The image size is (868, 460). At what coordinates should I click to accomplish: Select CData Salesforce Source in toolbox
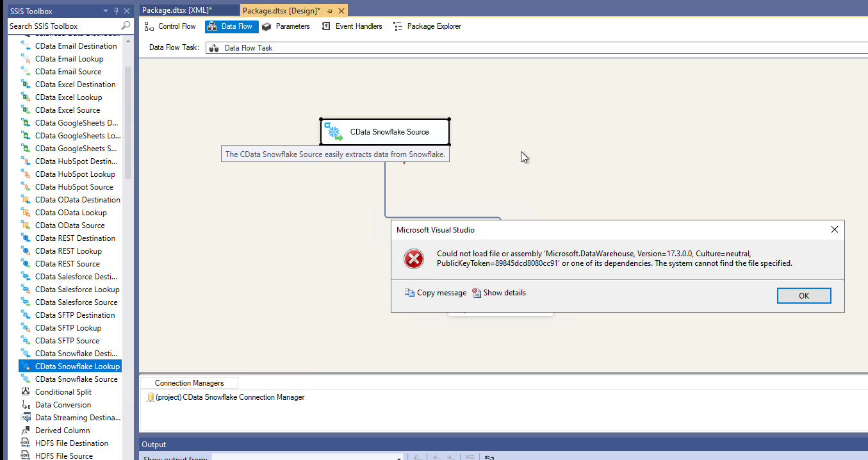[70, 302]
